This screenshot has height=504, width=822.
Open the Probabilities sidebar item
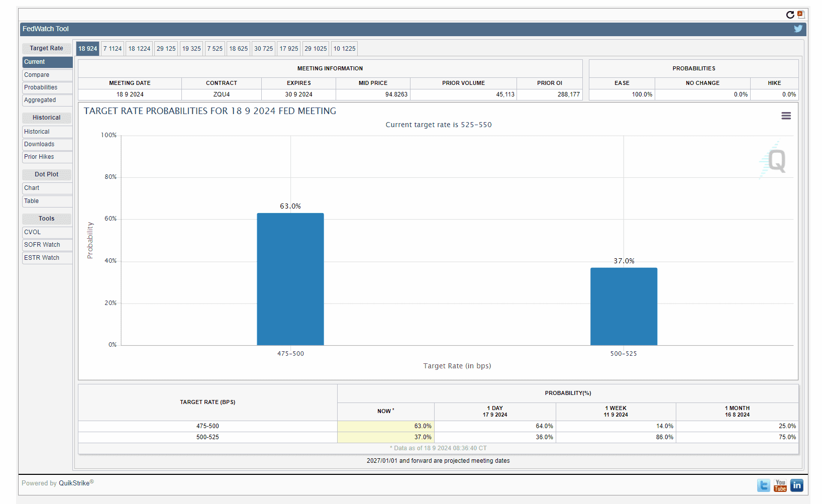(x=41, y=87)
